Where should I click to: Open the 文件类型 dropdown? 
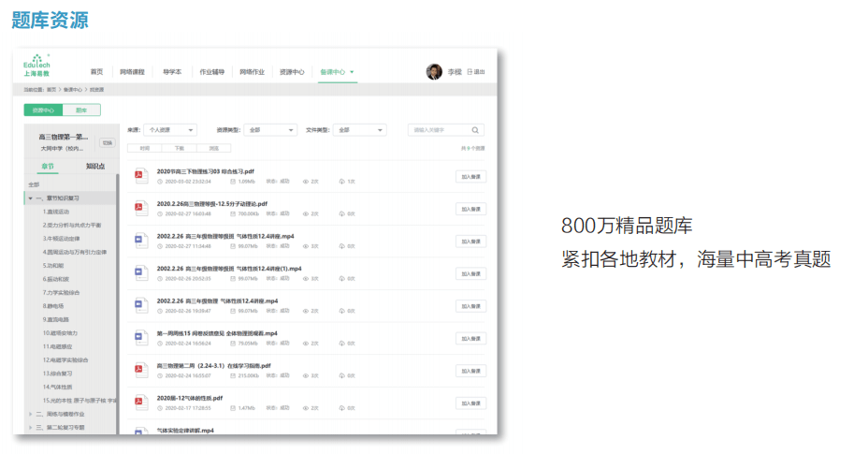(x=359, y=130)
